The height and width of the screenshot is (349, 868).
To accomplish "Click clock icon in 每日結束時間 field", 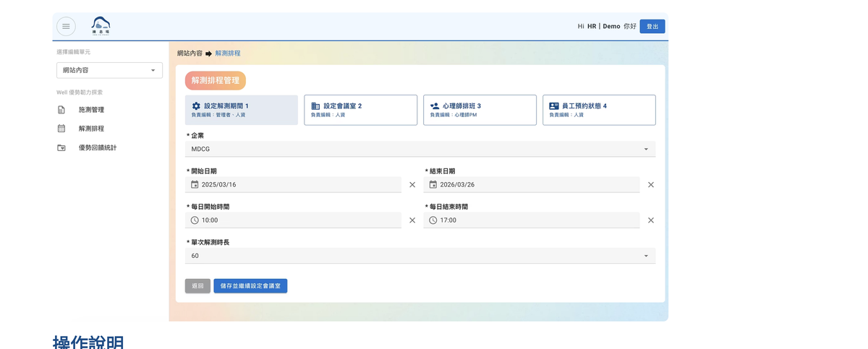I will coord(433,220).
